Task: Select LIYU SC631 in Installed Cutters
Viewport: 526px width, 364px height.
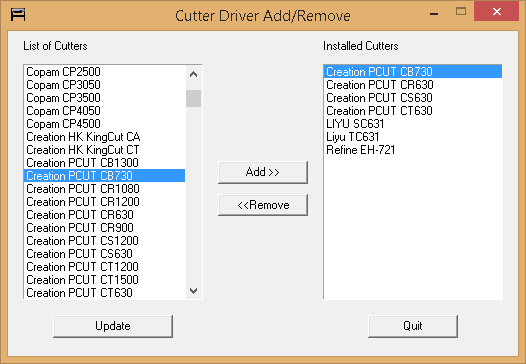Action: (413, 124)
